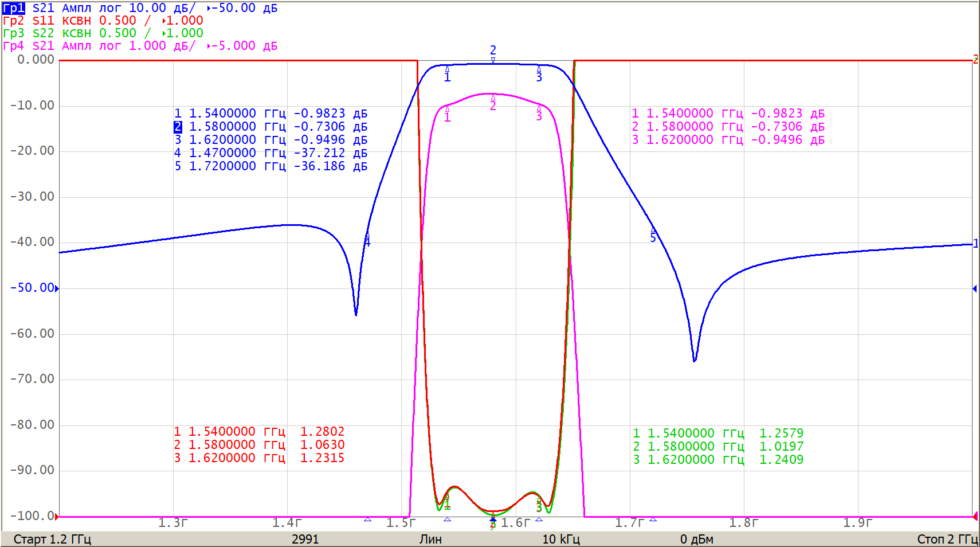Open the 10 кГц IF bandwidth field
This screenshot has width=980, height=547.
[560, 539]
